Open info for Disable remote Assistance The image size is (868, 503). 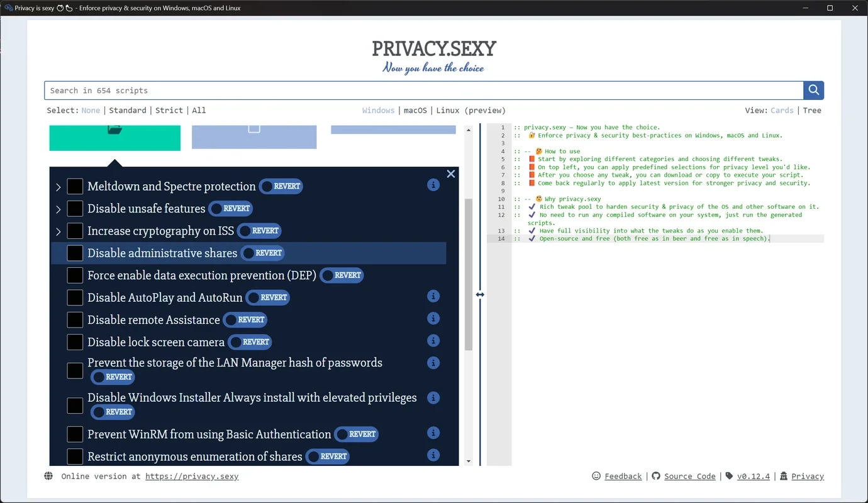433,318
